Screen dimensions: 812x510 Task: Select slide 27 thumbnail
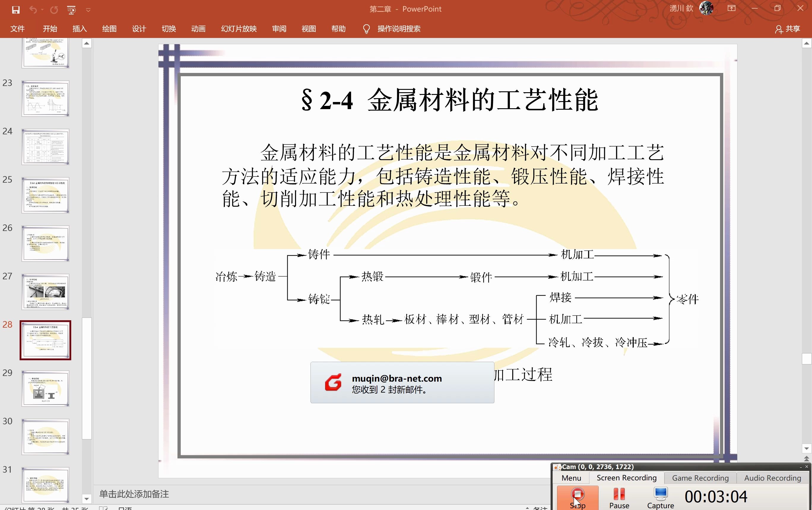[45, 292]
